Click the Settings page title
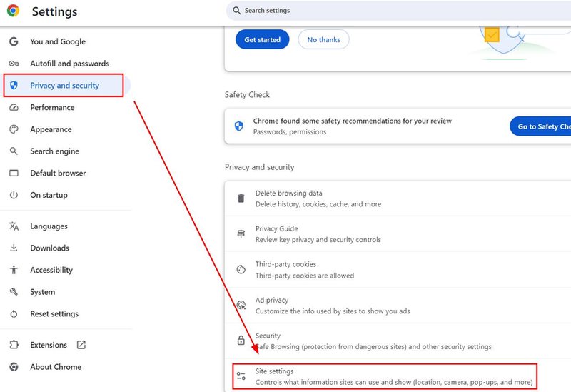 [55, 11]
